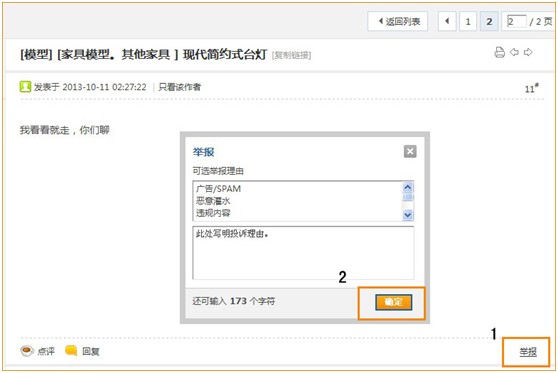Go to next thread with the right arrow icon

tap(528, 52)
